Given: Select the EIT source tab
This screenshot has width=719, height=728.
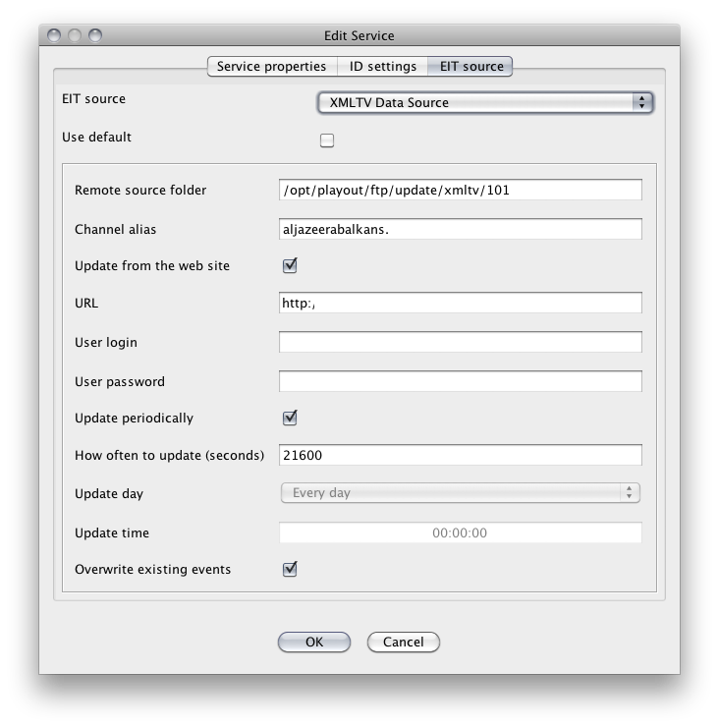Looking at the screenshot, I should [x=470, y=67].
